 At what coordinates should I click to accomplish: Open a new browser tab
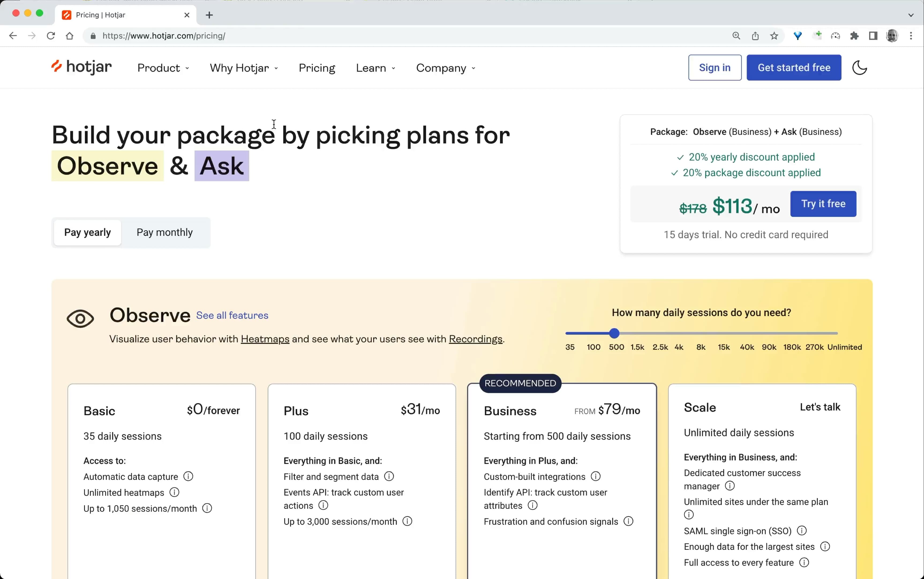point(209,15)
